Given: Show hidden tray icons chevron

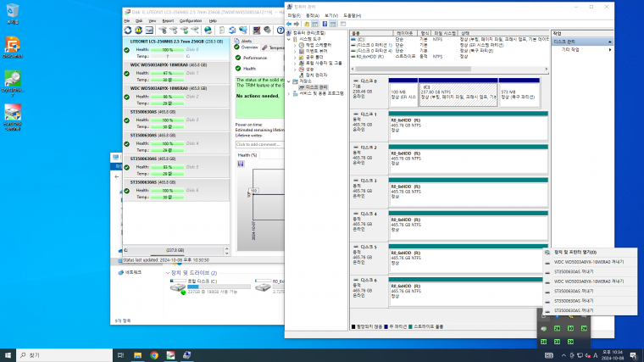Looking at the screenshot, I should click(563, 355).
